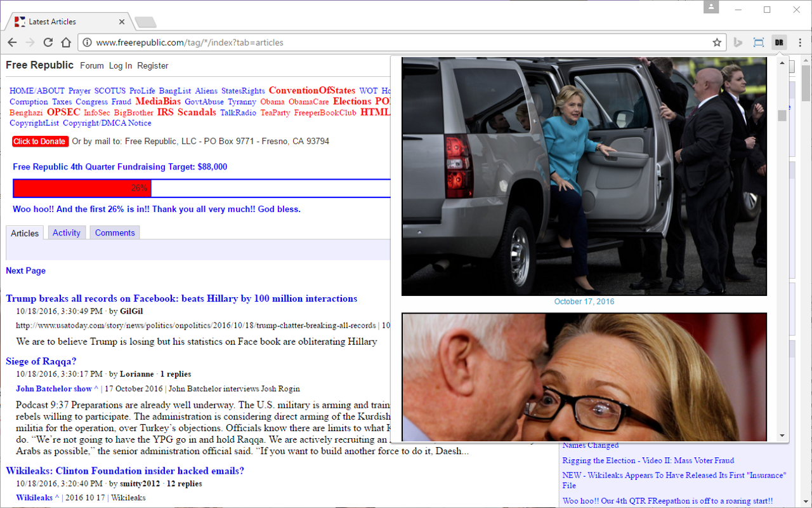
Task: Switch to the Comments tab
Action: coord(115,232)
